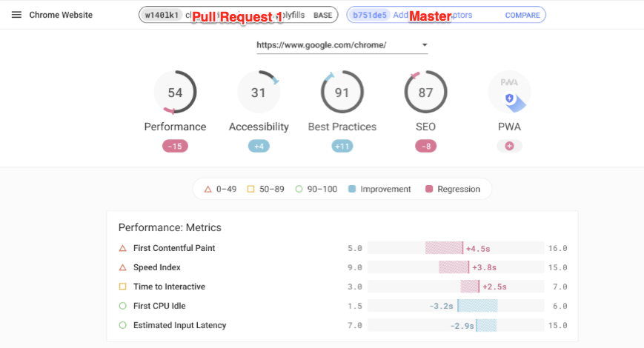Click the Performance category label
Viewport: 644px width, 348px height.
pyautogui.click(x=176, y=127)
